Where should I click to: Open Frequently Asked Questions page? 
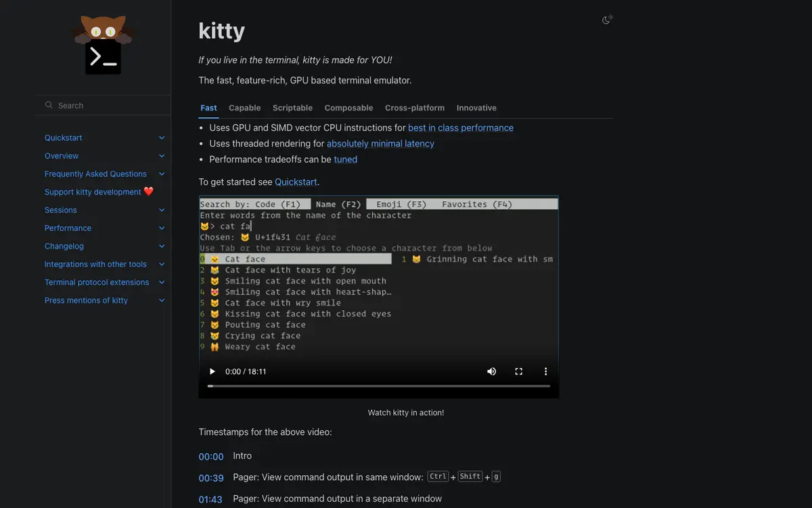[95, 174]
